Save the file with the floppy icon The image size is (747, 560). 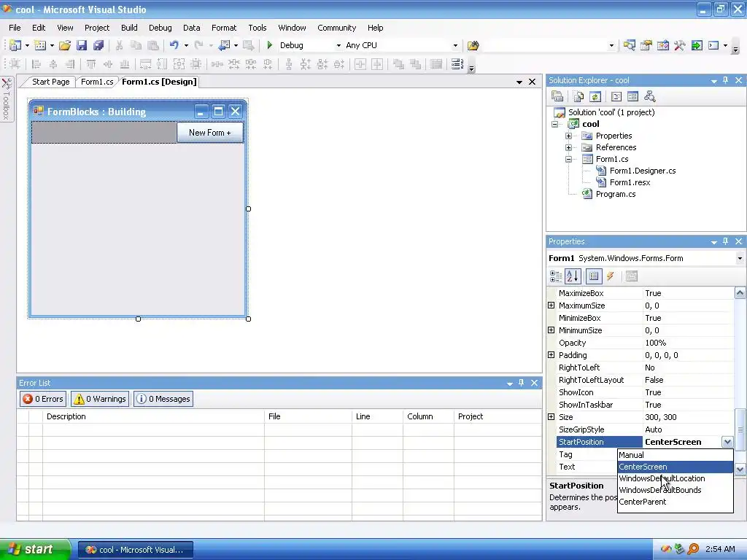[82, 45]
